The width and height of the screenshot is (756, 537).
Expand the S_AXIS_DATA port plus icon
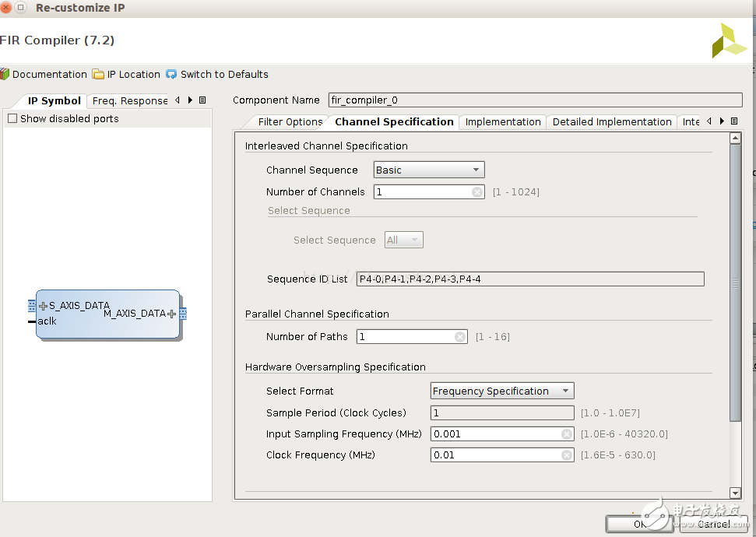point(43,306)
